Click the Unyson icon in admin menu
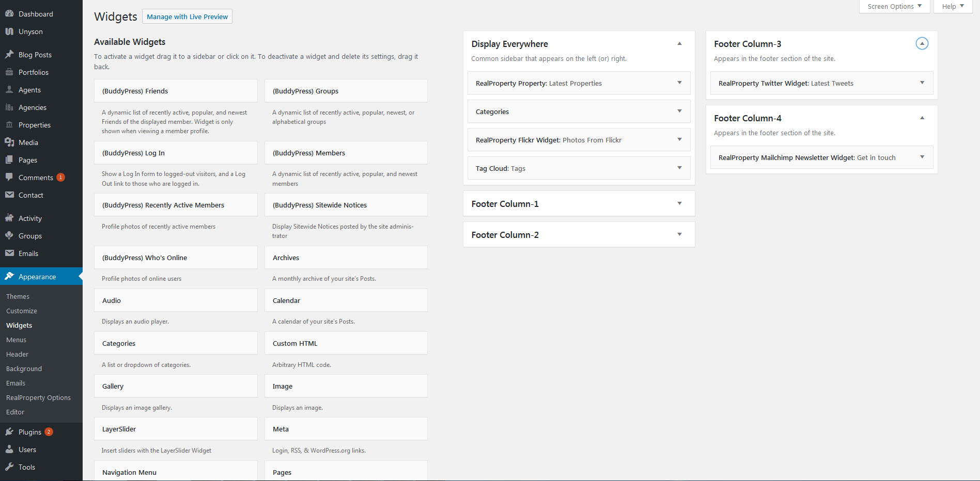 coord(9,31)
